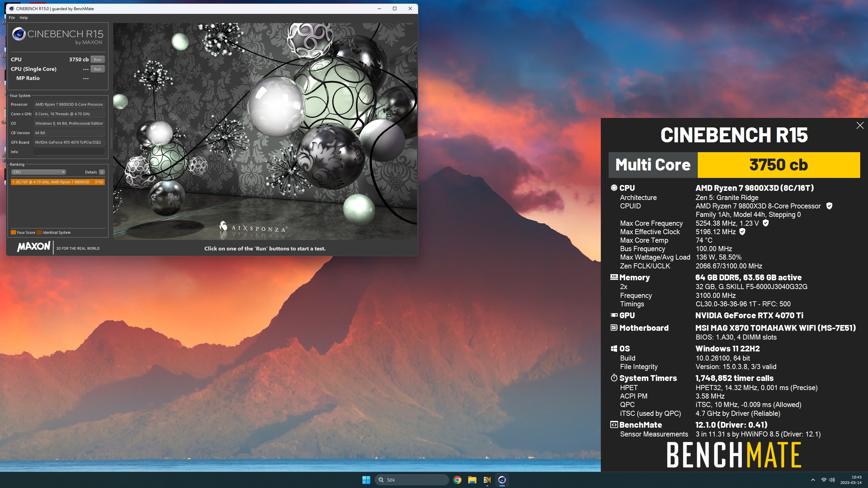Click the GPU card icon
The height and width of the screenshot is (488, 868).
pos(614,315)
